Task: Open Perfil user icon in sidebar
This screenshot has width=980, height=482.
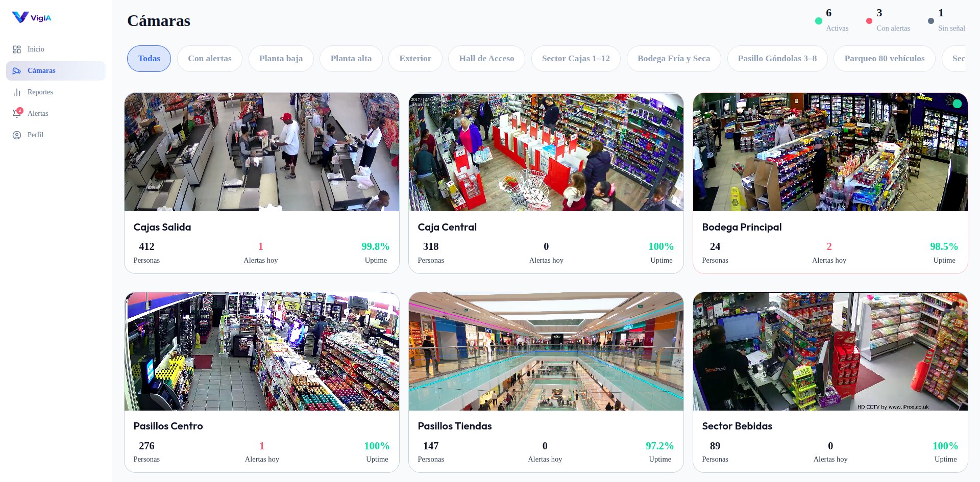Action: pos(17,135)
